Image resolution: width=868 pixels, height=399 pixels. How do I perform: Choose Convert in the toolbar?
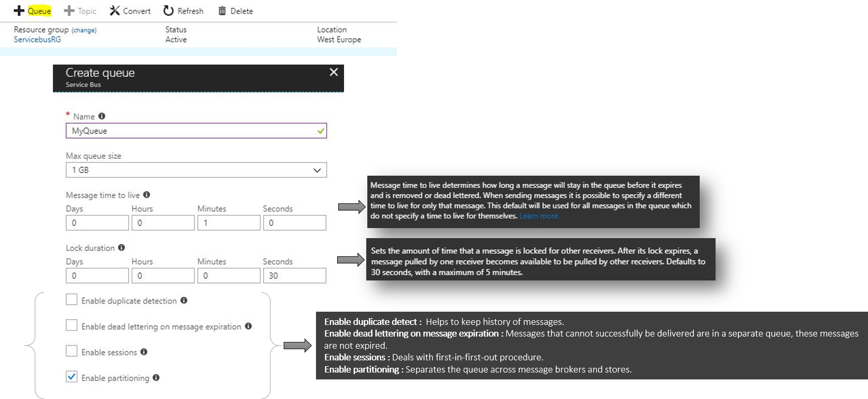137,11
